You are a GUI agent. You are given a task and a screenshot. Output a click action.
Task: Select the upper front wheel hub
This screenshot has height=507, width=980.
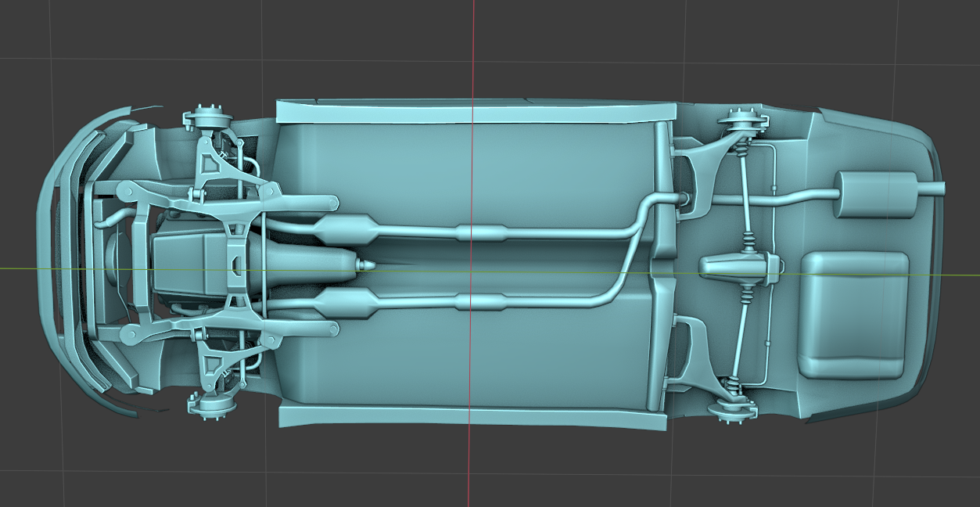click(x=207, y=119)
